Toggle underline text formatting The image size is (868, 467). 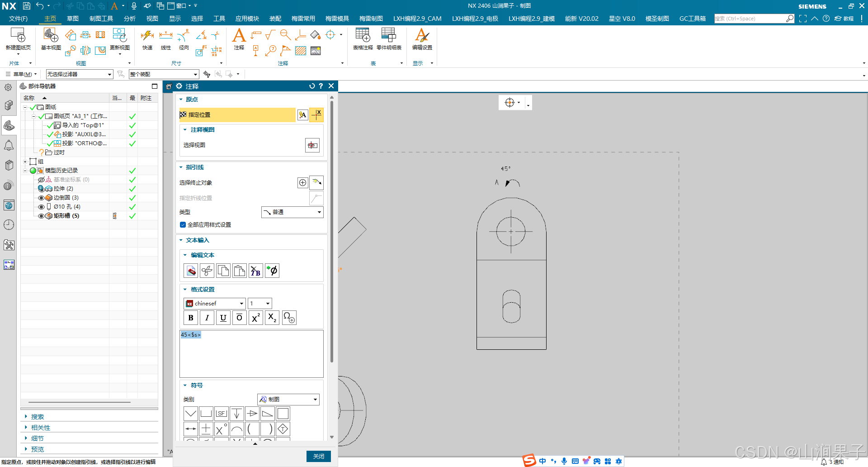223,318
